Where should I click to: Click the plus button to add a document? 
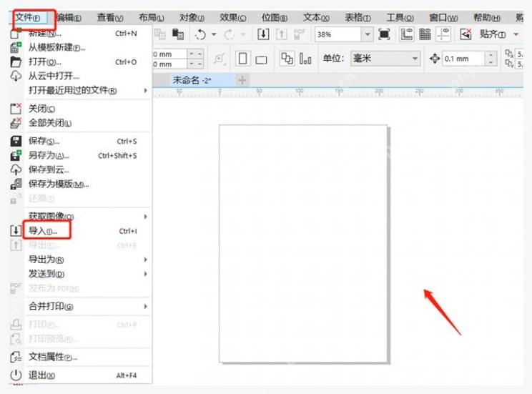[x=242, y=80]
